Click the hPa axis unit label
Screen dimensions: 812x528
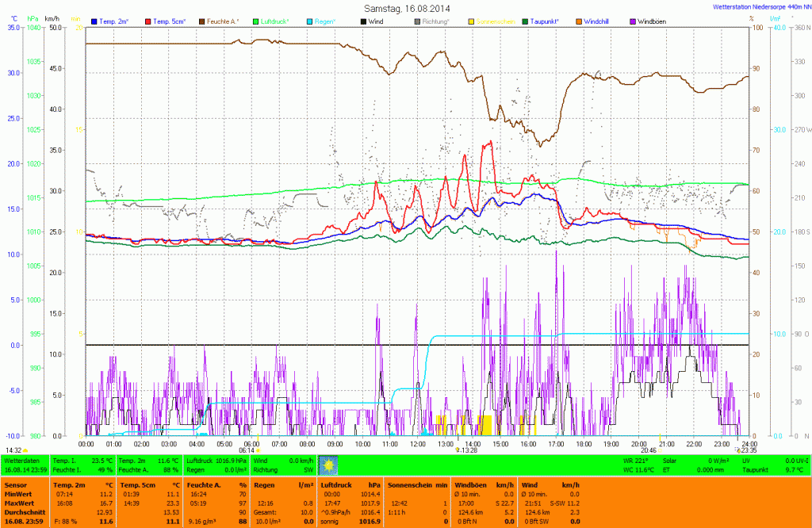33,17
